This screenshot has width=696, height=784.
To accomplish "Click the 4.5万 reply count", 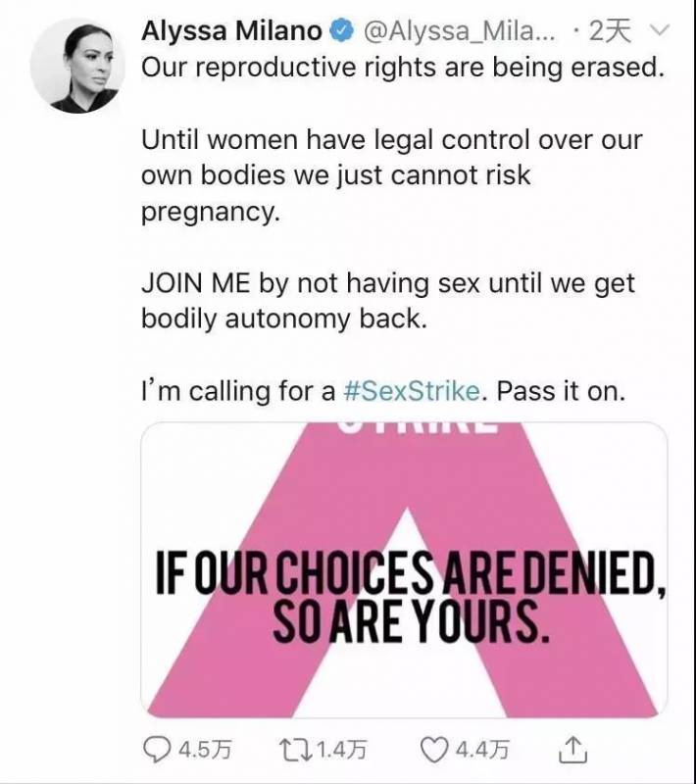I will coord(203,752).
